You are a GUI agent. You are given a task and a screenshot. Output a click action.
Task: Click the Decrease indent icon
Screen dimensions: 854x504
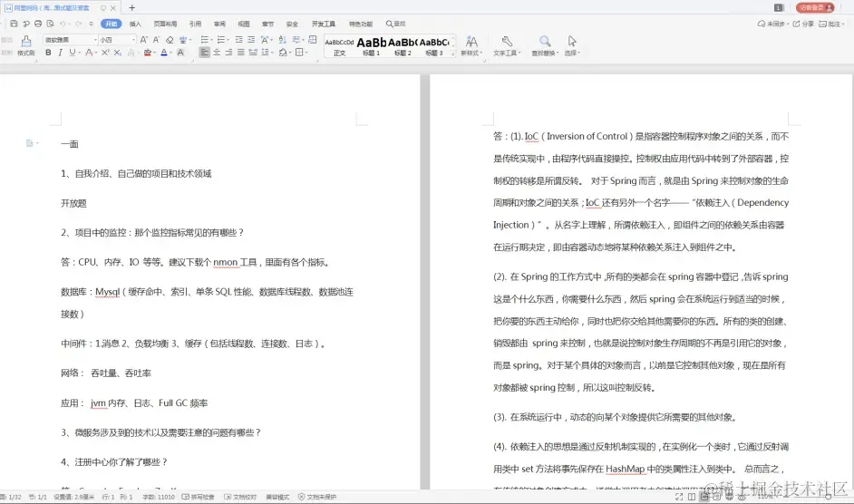tap(239, 40)
